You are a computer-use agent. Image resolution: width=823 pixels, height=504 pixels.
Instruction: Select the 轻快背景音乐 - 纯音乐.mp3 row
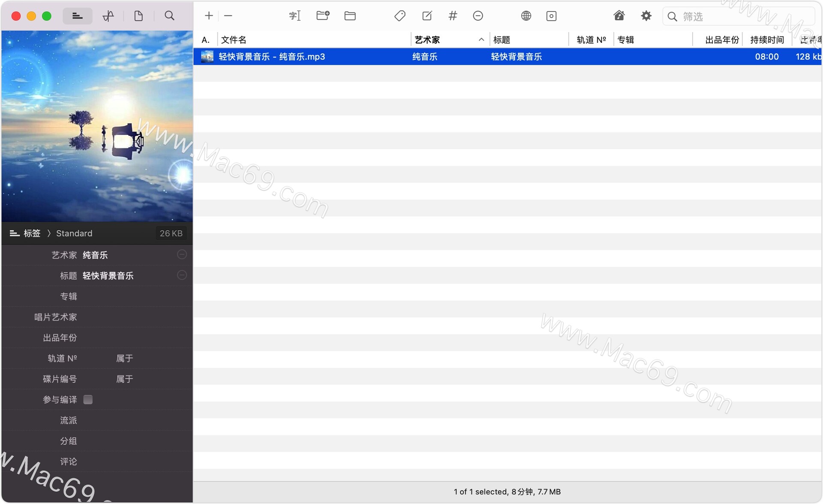point(272,57)
